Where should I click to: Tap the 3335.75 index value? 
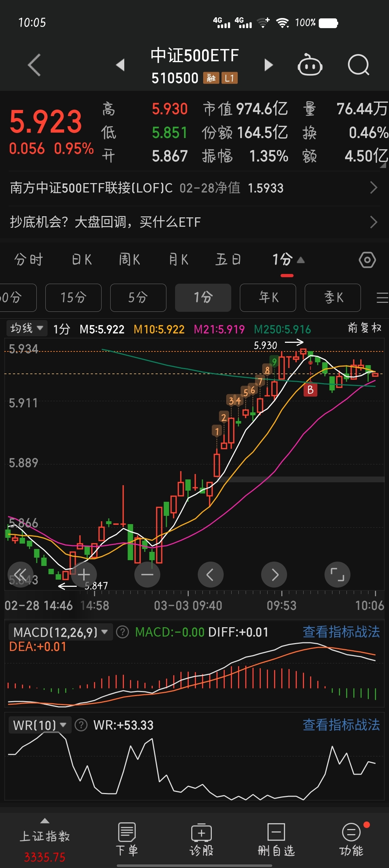tap(45, 857)
